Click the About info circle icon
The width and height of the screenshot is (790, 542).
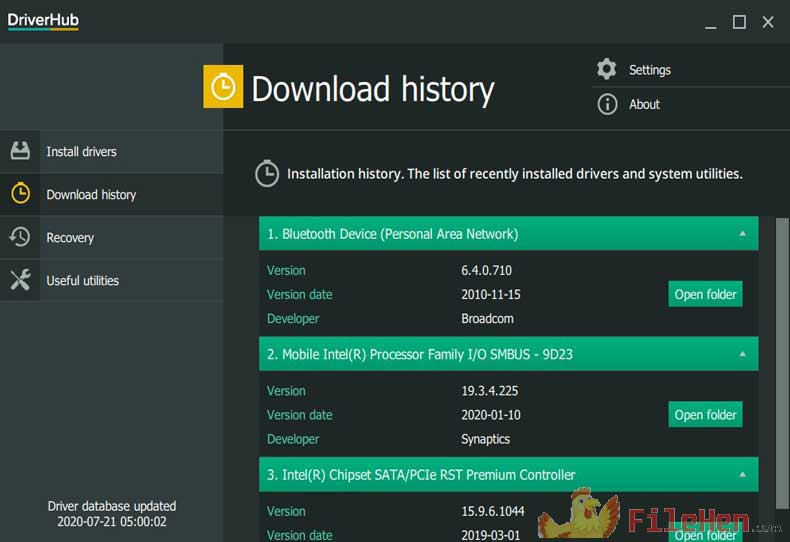(x=607, y=104)
